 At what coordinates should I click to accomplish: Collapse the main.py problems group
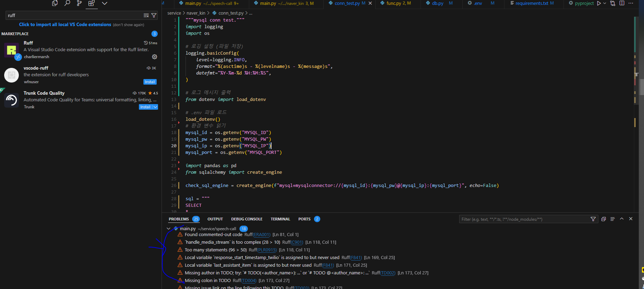[x=168, y=229]
